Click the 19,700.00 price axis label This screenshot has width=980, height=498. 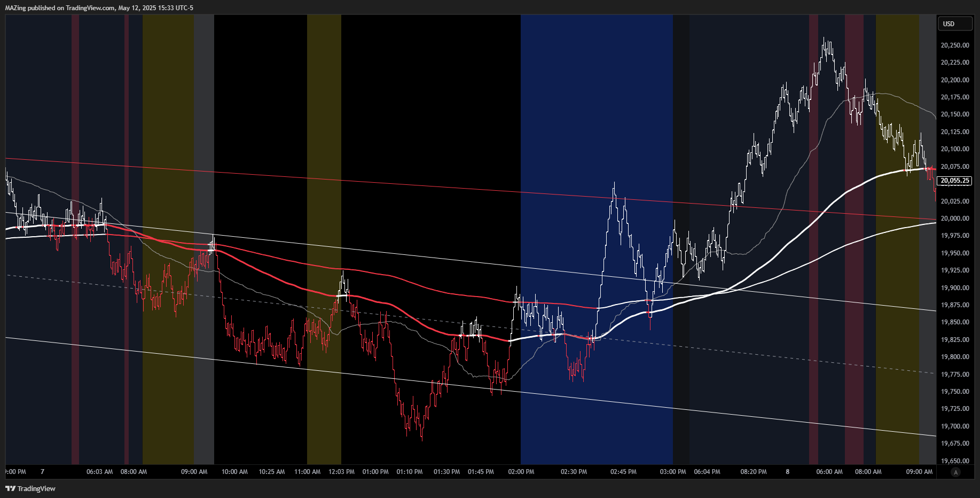point(955,426)
